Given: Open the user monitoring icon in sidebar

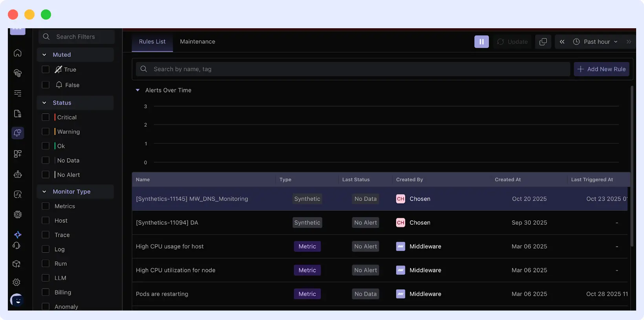Looking at the screenshot, I should tap(18, 194).
